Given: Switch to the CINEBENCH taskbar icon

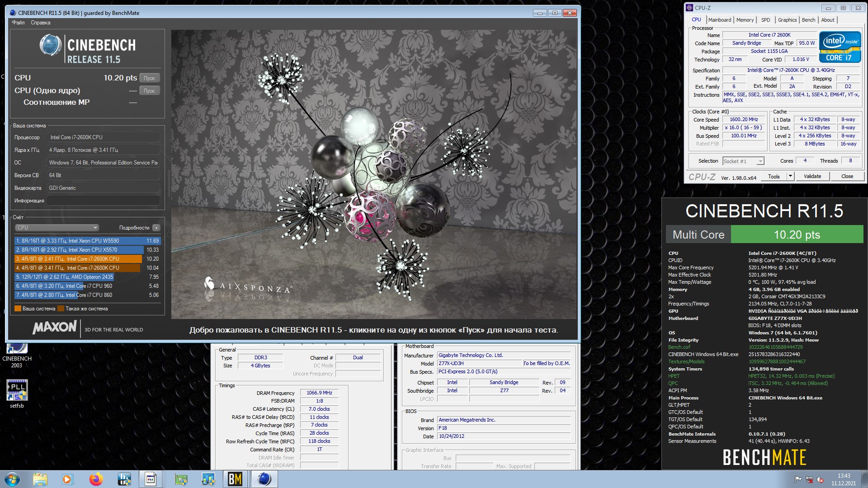Looking at the screenshot, I should click(x=264, y=479).
